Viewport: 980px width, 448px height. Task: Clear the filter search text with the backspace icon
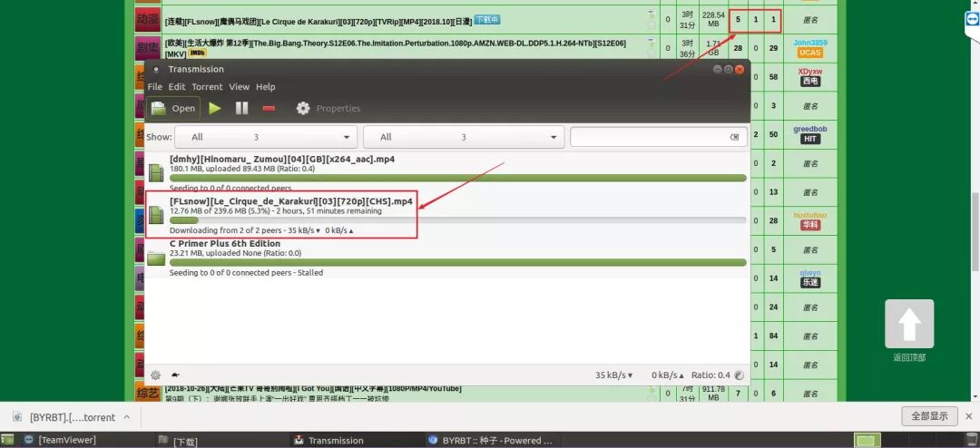(735, 138)
